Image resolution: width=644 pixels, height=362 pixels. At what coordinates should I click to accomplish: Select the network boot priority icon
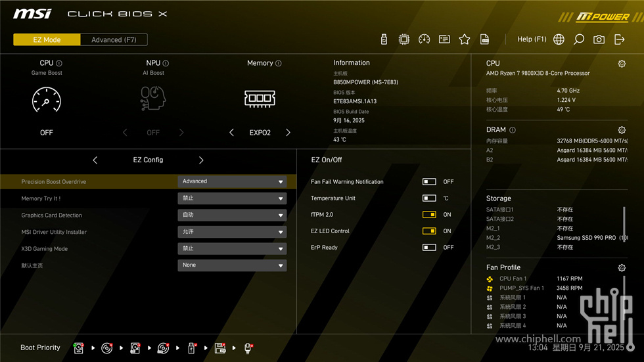(248, 348)
